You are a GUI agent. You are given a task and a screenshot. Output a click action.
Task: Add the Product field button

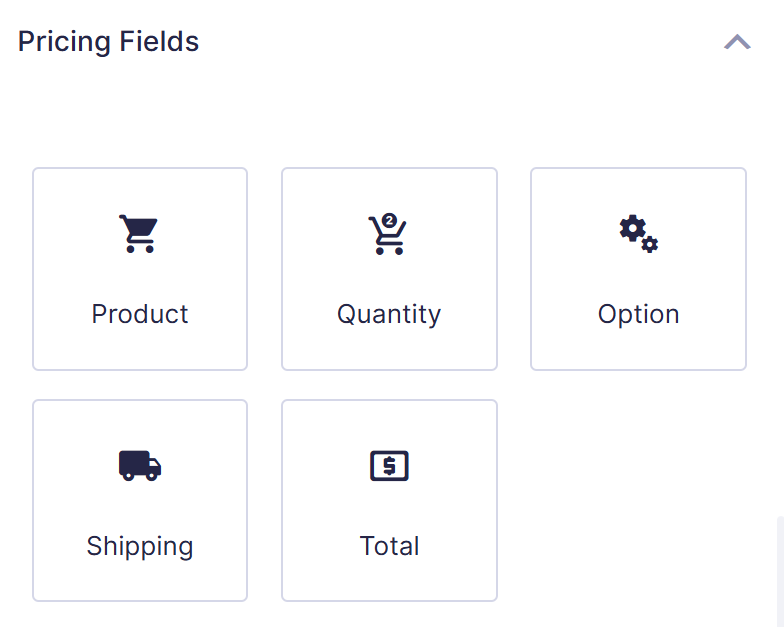140,269
